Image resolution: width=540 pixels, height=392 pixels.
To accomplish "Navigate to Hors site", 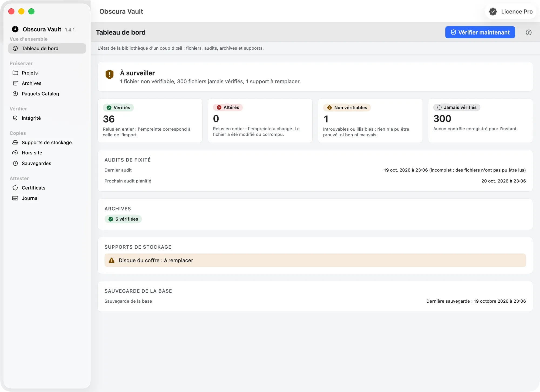I will (x=47, y=153).
